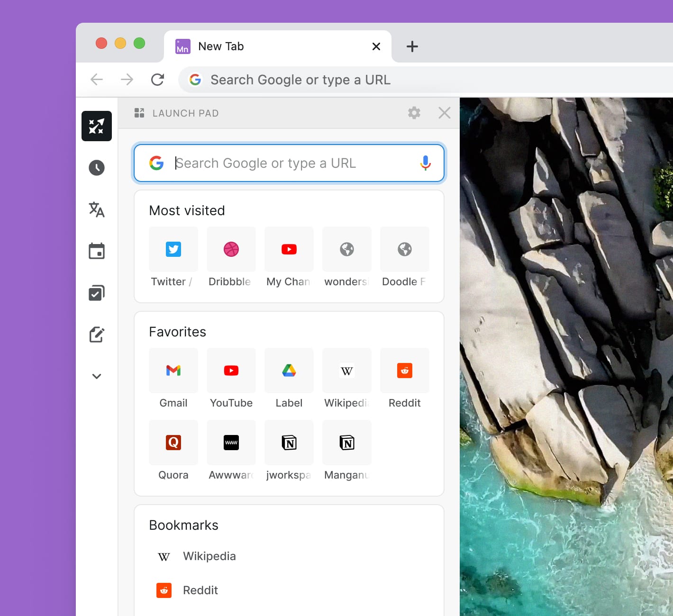Launch Gmail from Favorites
The image size is (673, 616).
pyautogui.click(x=173, y=371)
